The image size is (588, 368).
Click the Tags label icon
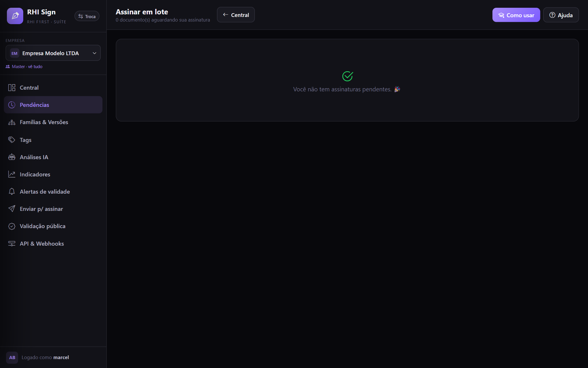pyautogui.click(x=12, y=140)
